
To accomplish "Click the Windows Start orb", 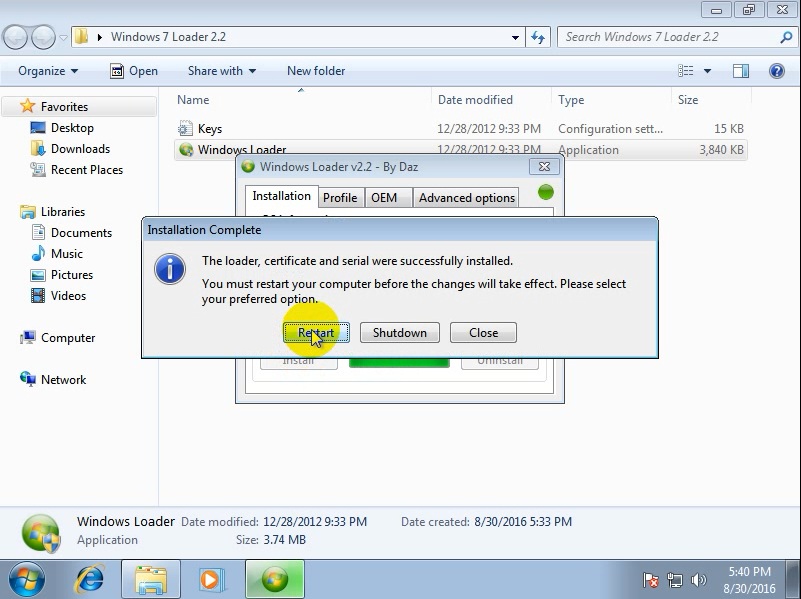I will click(x=27, y=580).
